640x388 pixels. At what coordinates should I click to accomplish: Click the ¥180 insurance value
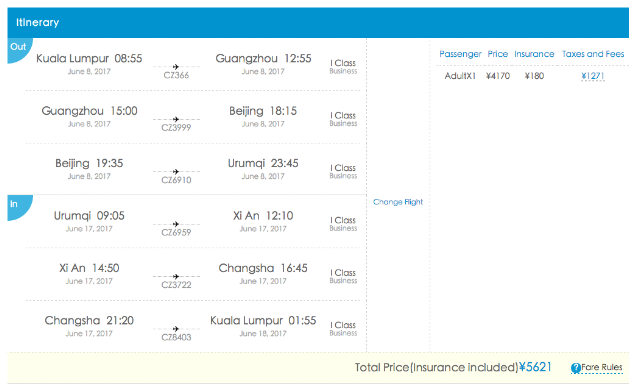[x=534, y=76]
